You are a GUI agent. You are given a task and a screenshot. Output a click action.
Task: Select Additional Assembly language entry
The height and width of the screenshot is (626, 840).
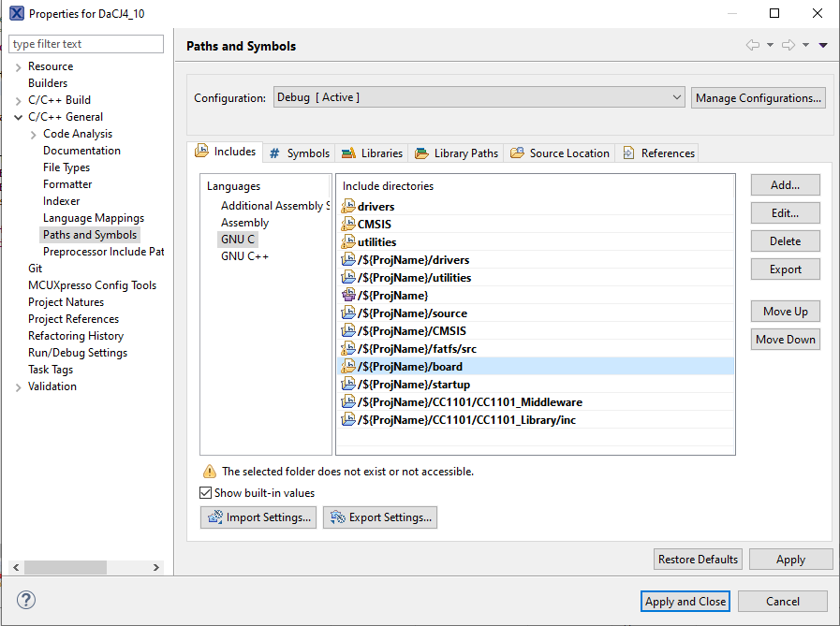(x=275, y=206)
